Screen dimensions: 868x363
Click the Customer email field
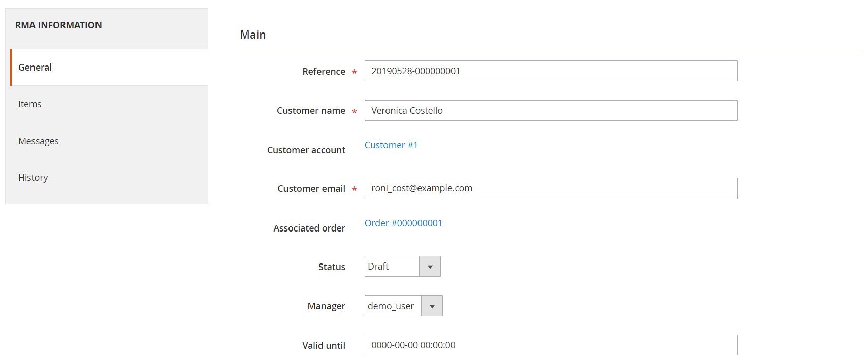(x=551, y=188)
